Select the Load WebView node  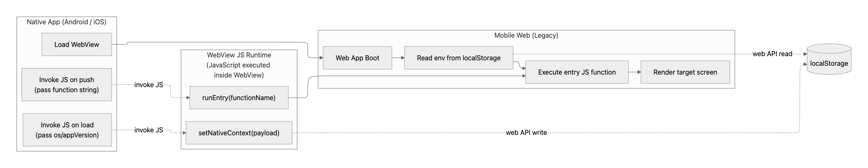(77, 44)
